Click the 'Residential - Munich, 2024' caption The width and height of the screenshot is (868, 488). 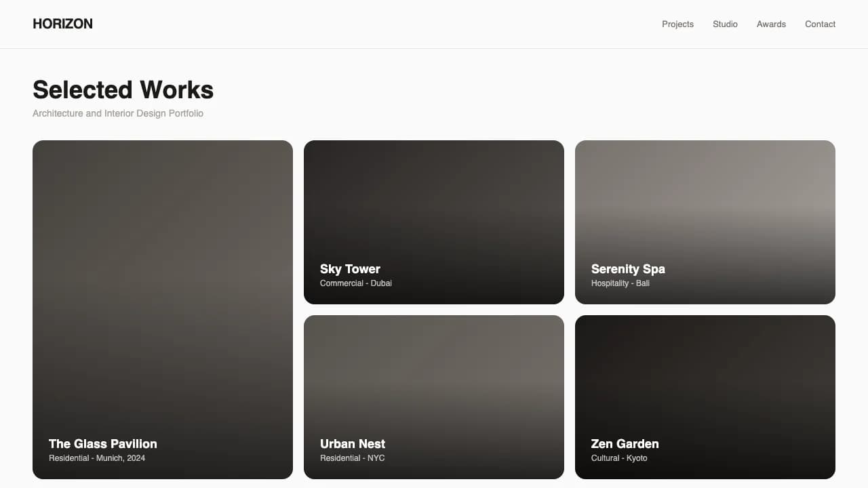(x=97, y=458)
